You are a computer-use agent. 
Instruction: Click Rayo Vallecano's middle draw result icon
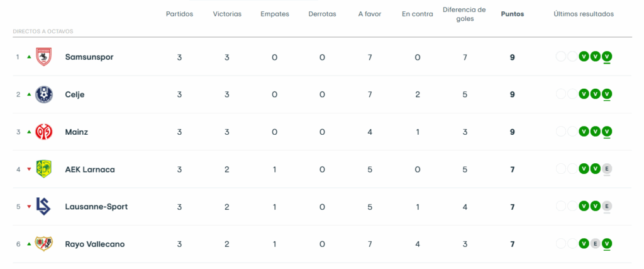tap(595, 244)
